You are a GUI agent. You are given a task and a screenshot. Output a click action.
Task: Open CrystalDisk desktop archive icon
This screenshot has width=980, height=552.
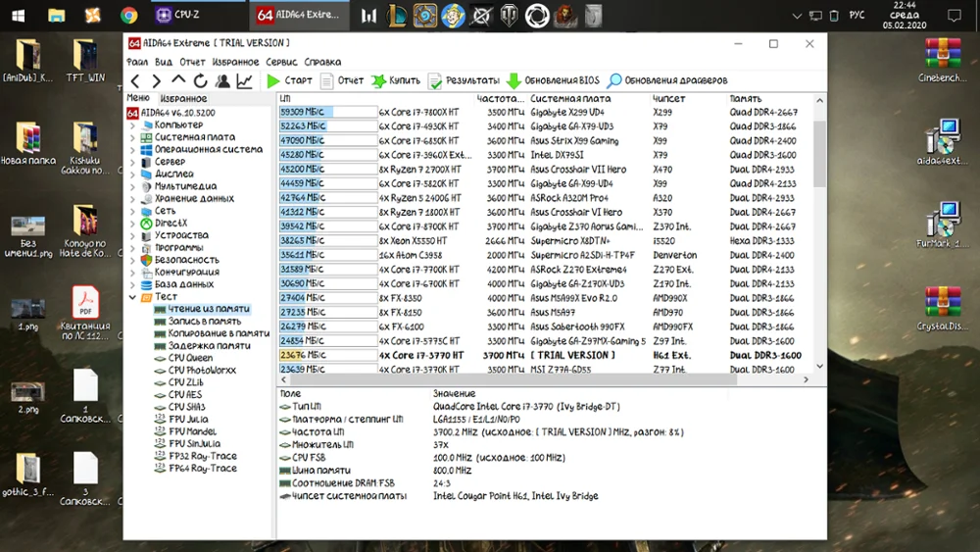942,308
